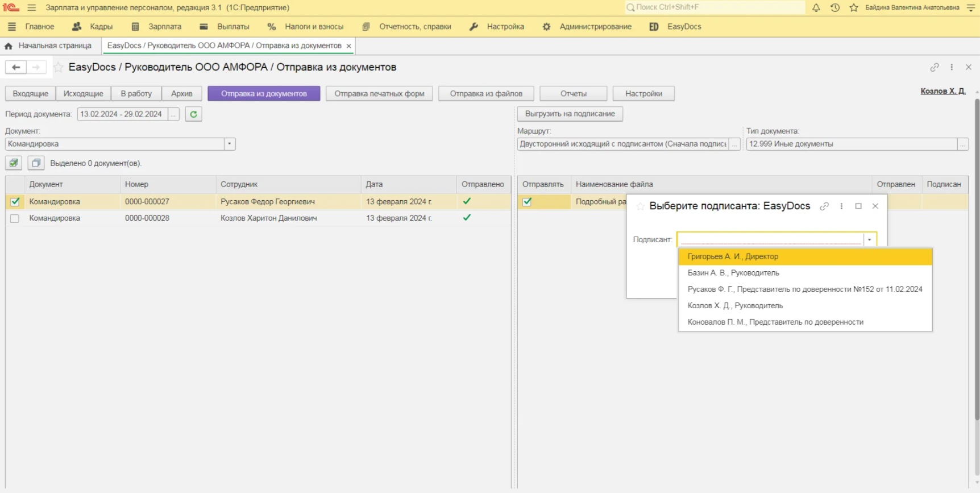The image size is (980, 493).
Task: Go back with the left arrow button
Action: (x=16, y=67)
